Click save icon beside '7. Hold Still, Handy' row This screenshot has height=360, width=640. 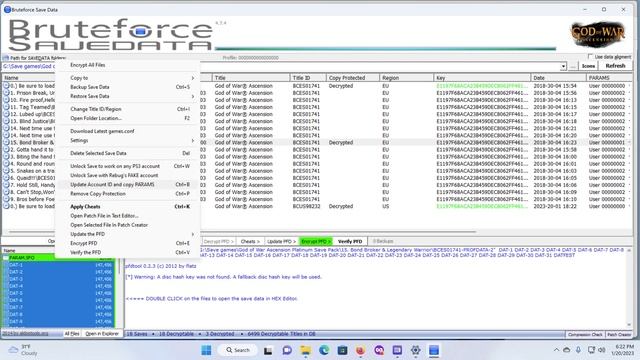[6, 185]
